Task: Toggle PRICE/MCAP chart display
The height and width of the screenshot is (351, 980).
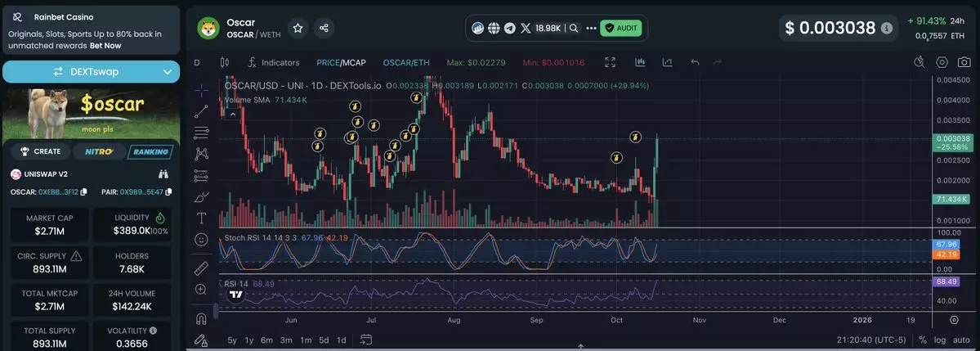Action: (341, 62)
